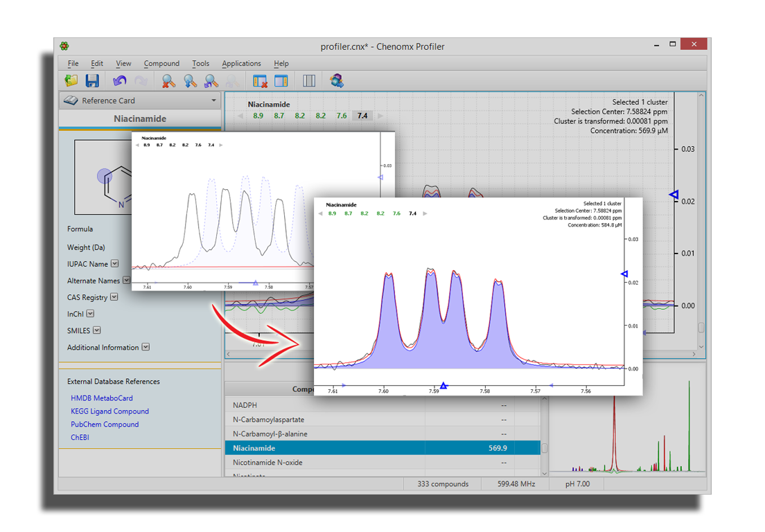
Task: Select the 8.9 cluster of Niacinamide
Action: [x=258, y=116]
